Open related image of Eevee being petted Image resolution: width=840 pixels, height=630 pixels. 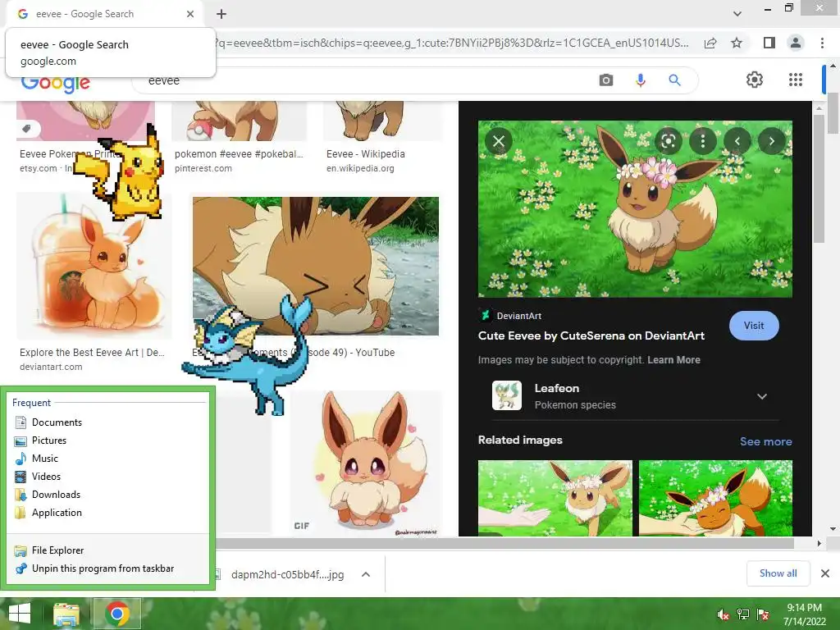715,498
